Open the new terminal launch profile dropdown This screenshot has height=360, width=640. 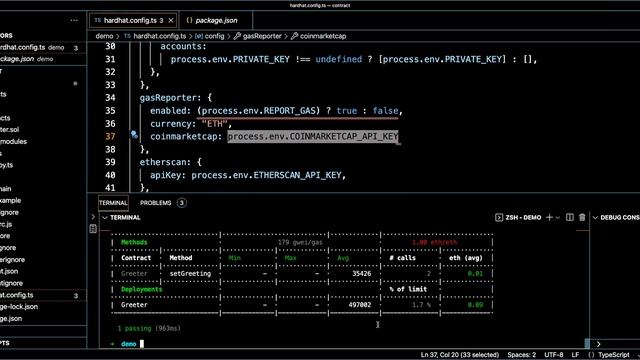point(558,218)
